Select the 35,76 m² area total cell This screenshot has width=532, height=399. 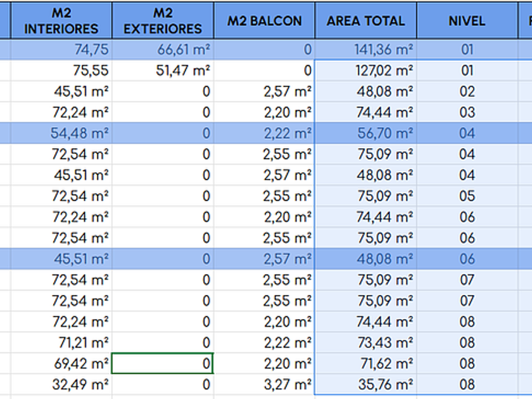click(365, 384)
